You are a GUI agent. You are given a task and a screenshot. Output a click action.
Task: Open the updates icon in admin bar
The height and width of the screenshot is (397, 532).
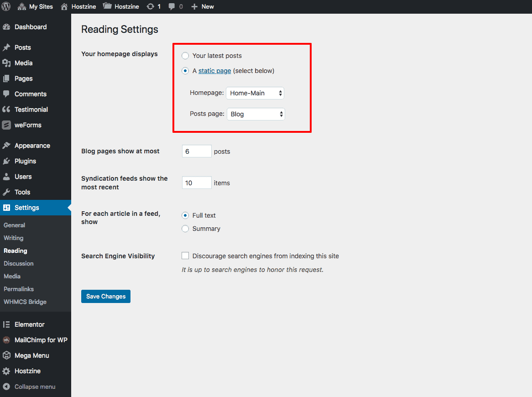(151, 6)
